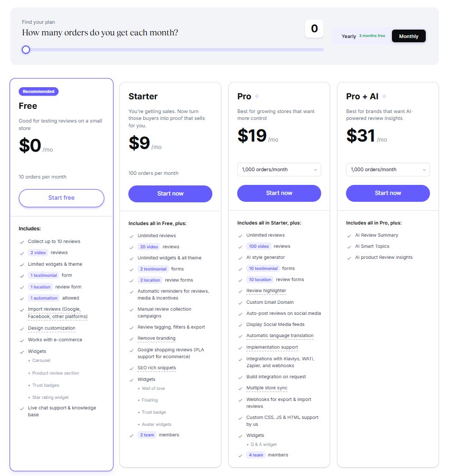Click the checkmark beside AI Review Summary
This screenshot has height=476, width=449.
click(348, 235)
